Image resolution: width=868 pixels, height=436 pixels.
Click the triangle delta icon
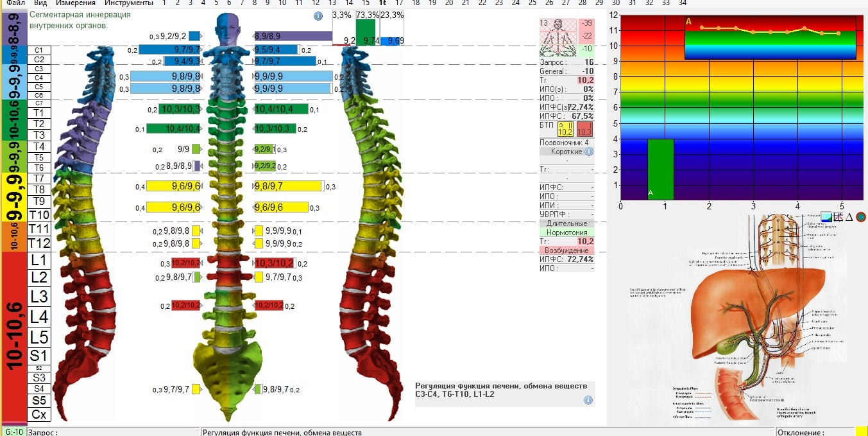click(x=849, y=217)
